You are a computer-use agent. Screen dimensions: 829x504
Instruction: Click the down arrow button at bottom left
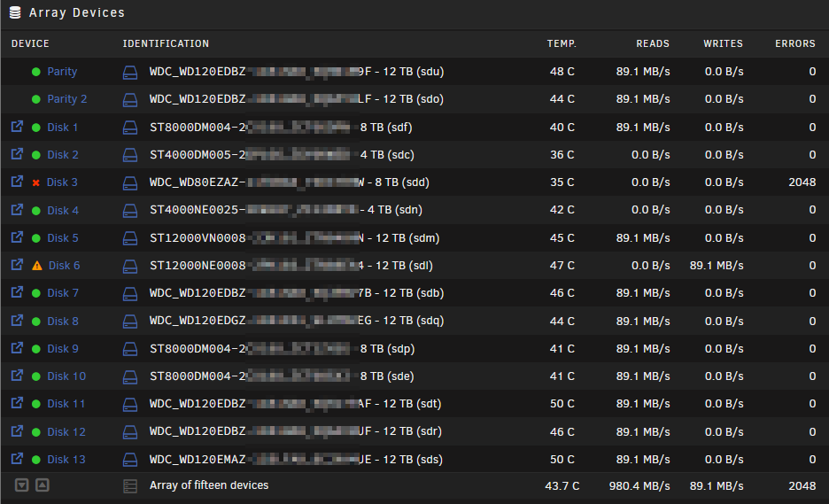point(21,485)
